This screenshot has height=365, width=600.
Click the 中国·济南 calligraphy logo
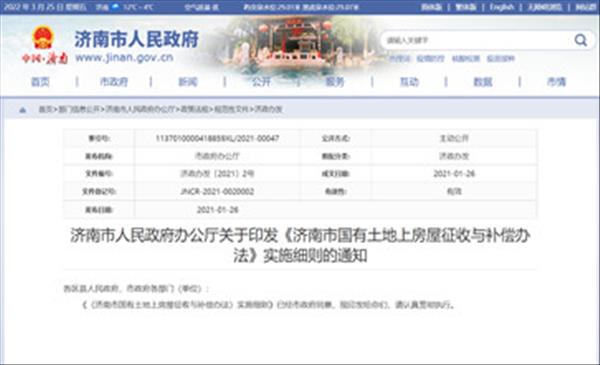click(x=45, y=59)
